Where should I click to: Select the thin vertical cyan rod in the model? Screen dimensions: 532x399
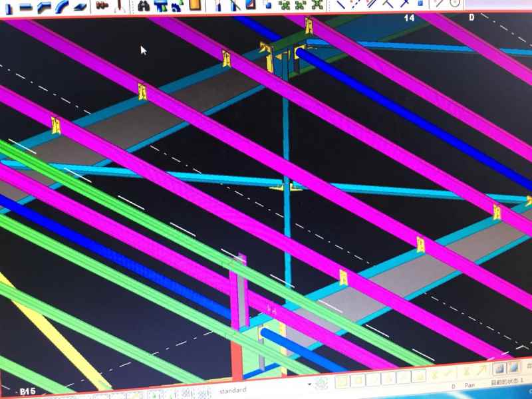pos(287,176)
